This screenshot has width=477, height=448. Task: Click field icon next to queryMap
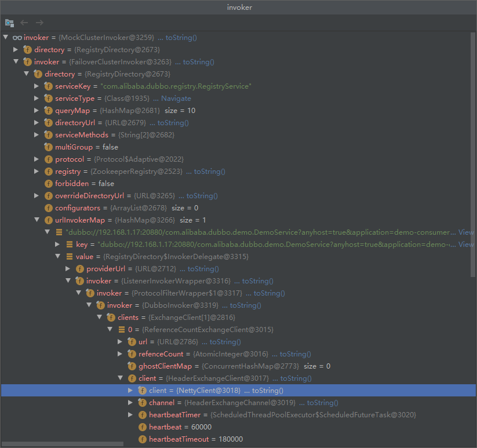(48, 110)
